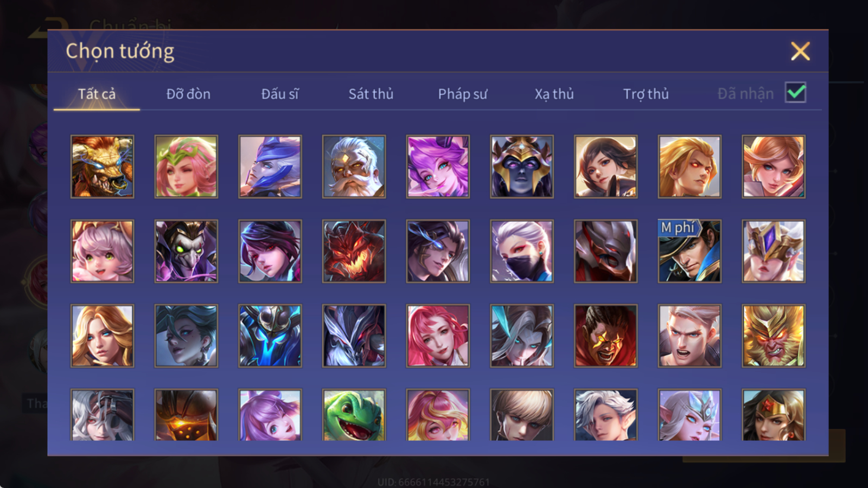
Task: Select the hero with M phí label
Action: tap(690, 251)
